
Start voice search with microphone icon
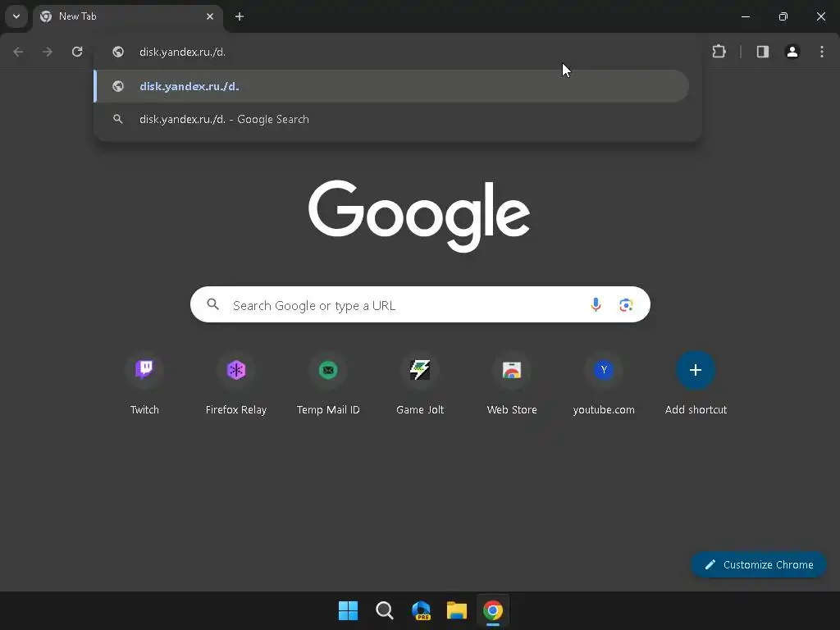point(596,305)
